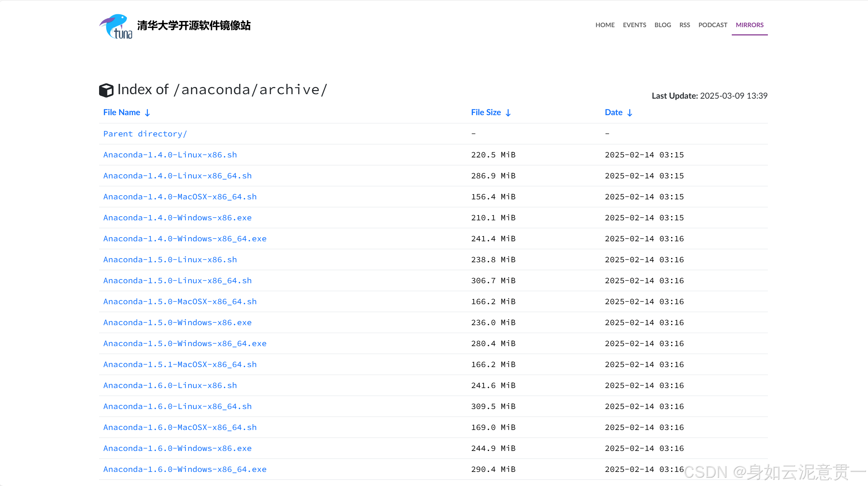Download Anaconda-1.4.0-MacOSX-x86_64.sh
Screen dimensions: 868x486
point(180,197)
